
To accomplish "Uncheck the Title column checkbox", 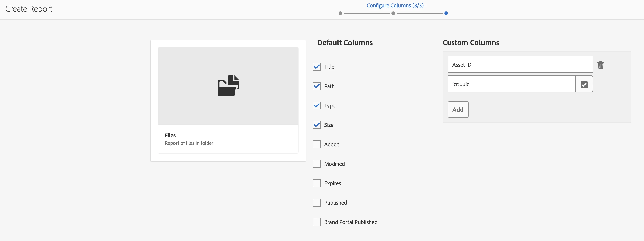I will [x=316, y=67].
